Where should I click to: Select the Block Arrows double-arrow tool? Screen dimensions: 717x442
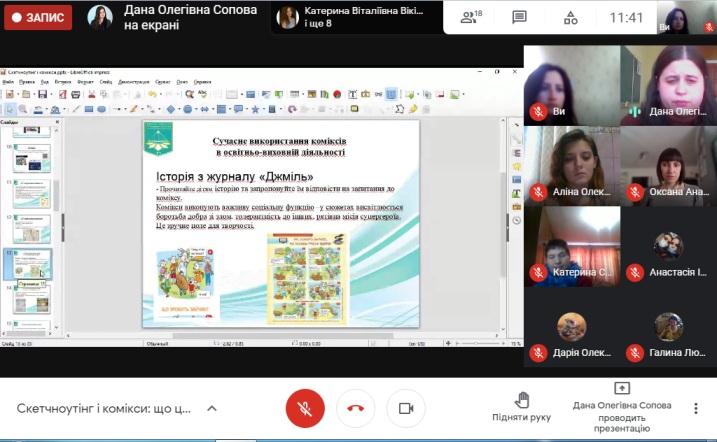click(204, 109)
